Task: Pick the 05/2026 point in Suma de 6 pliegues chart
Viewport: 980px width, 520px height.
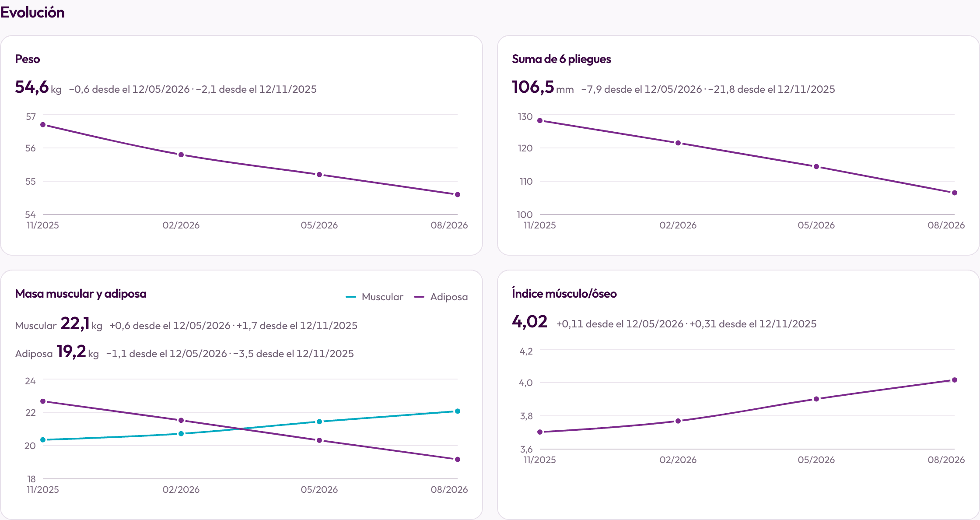Action: coord(816,167)
